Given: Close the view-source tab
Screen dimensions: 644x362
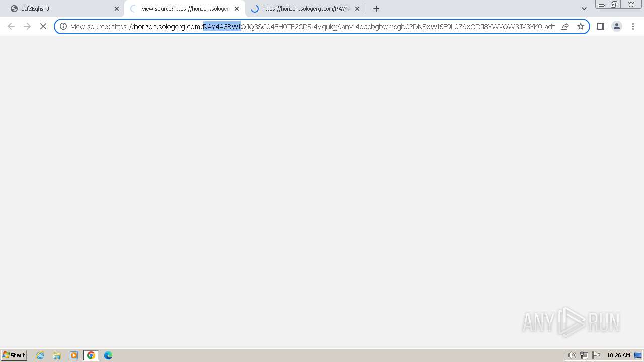Looking at the screenshot, I should coord(237,9).
